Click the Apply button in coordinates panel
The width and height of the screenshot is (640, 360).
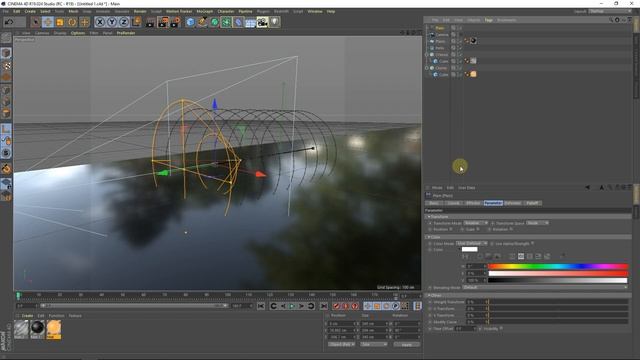407,344
